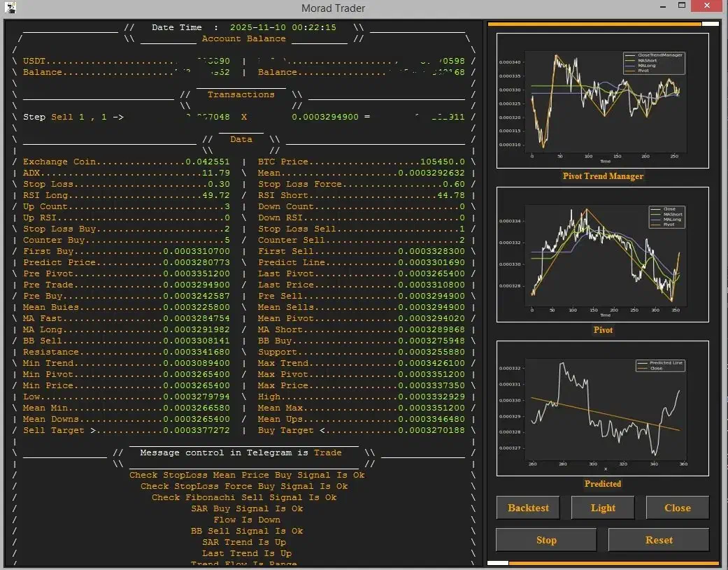Click the bottom orange progress bar
The image size is (728, 570).
(613, 562)
